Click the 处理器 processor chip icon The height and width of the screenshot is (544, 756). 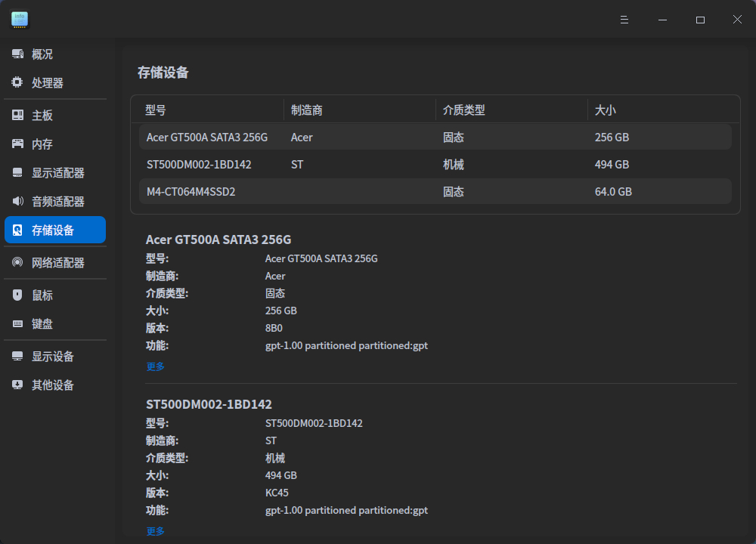tap(17, 83)
